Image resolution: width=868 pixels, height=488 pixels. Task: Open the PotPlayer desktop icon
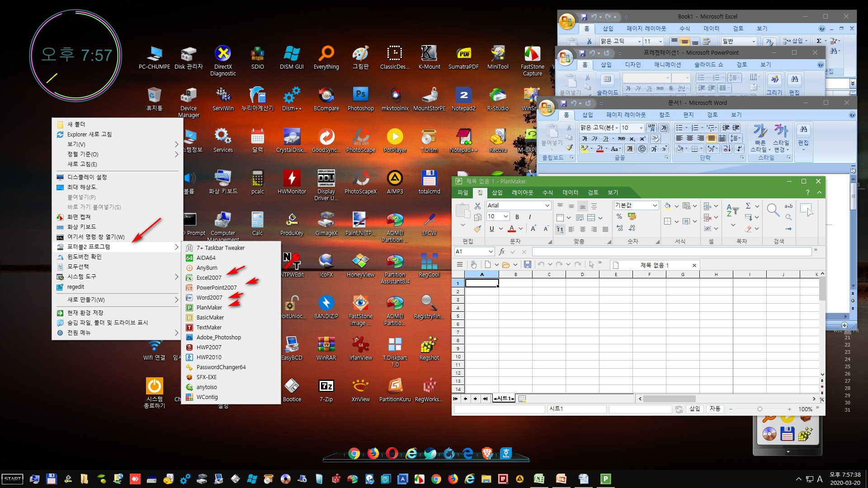coord(395,141)
